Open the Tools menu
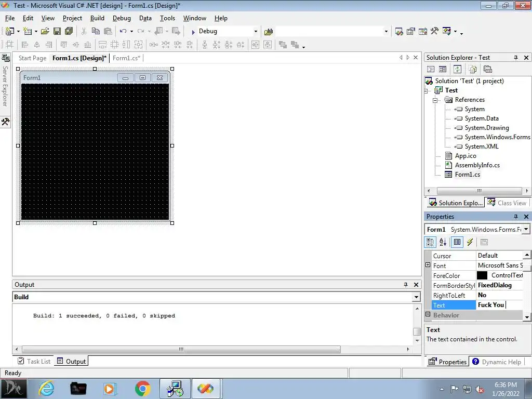 (x=168, y=18)
